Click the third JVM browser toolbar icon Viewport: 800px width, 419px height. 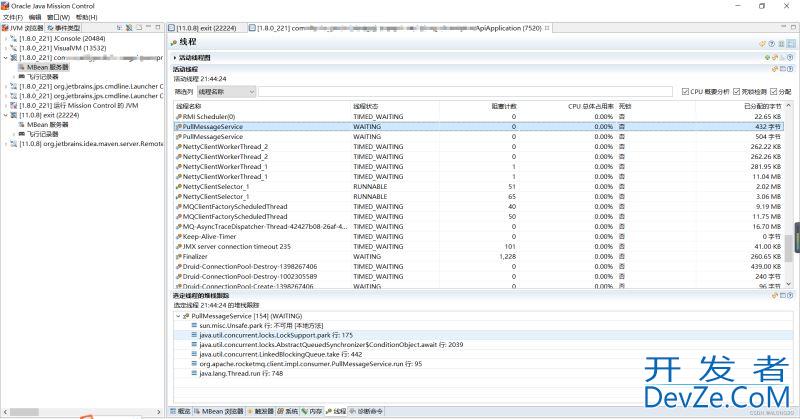click(x=139, y=28)
